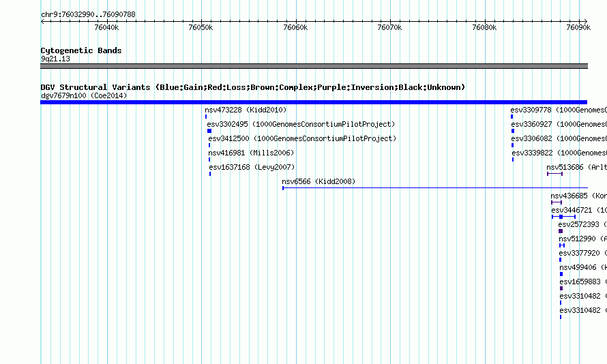The width and height of the screenshot is (607, 364).
Task: Click the 76090k ruler position
Action: click(578, 27)
